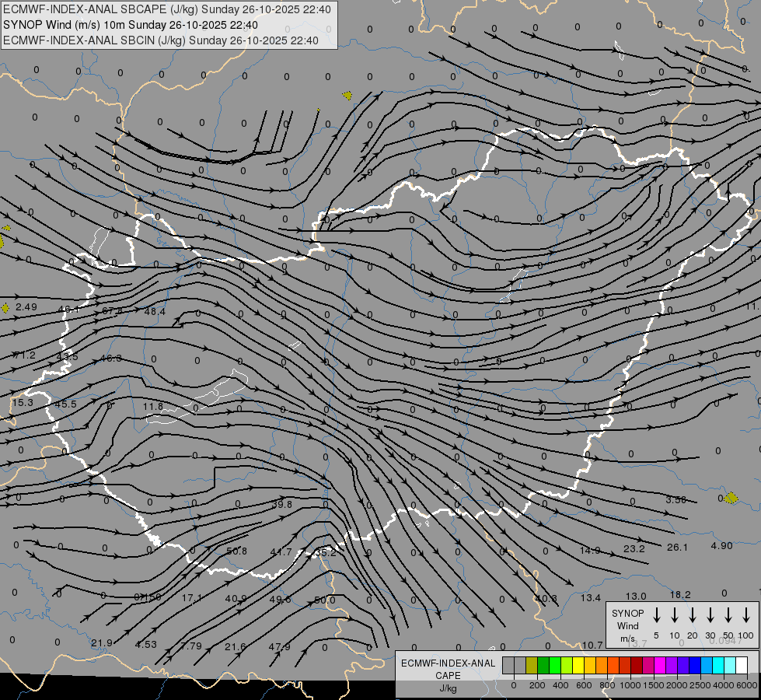Click the SYNOP Wind legend label
The width and height of the screenshot is (761, 700).
click(x=627, y=619)
